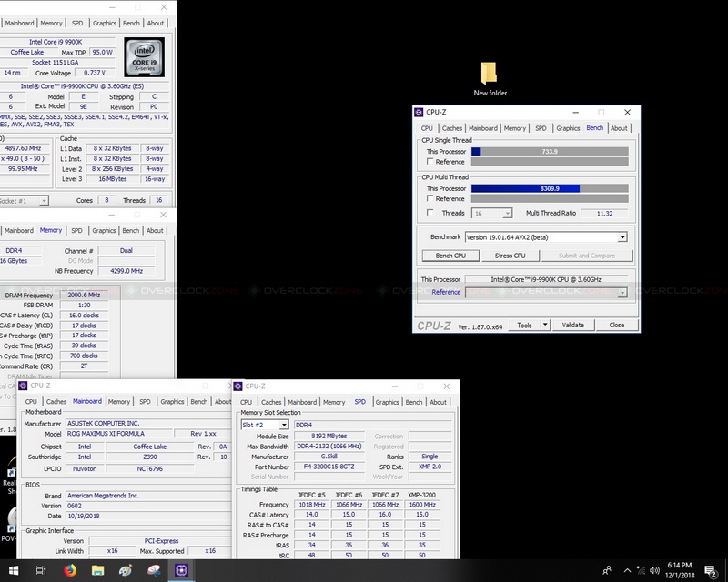The image size is (728, 582).
Task: Click the Southbridge value Z390
Action: click(x=149, y=457)
